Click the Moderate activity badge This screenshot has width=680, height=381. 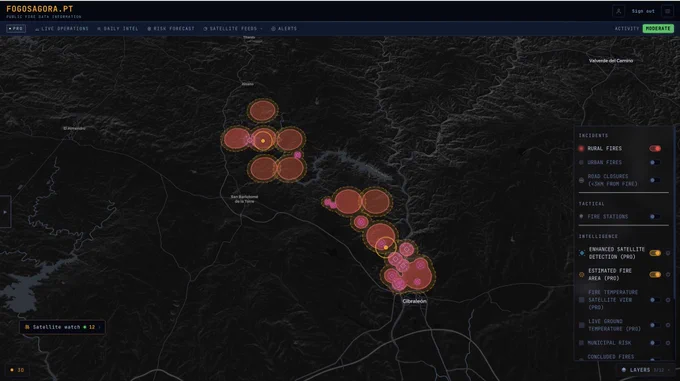(x=658, y=29)
